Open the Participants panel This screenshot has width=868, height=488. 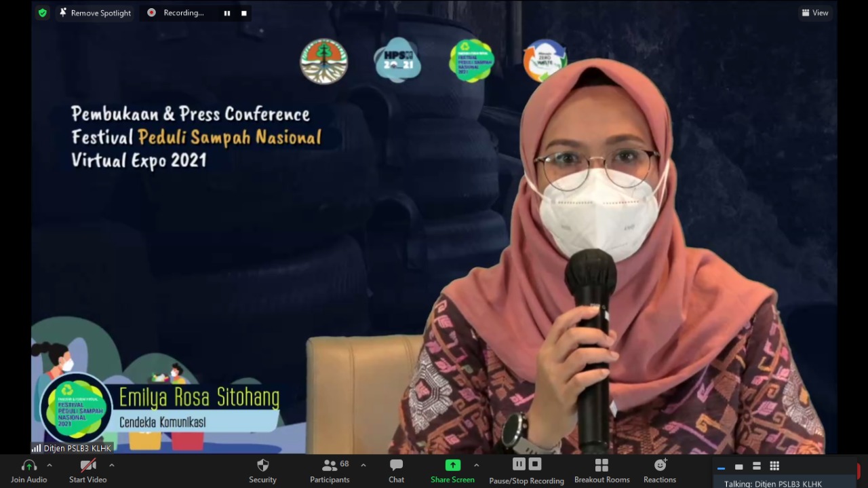coord(330,466)
